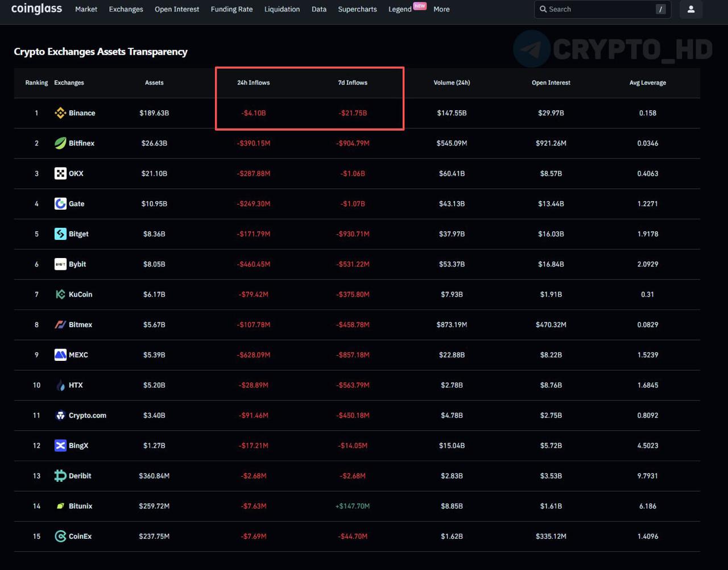The width and height of the screenshot is (728, 570).
Task: Click the Bybit logo icon
Action: (60, 264)
